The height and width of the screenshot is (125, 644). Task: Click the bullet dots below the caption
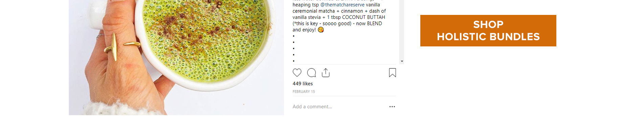(x=293, y=48)
